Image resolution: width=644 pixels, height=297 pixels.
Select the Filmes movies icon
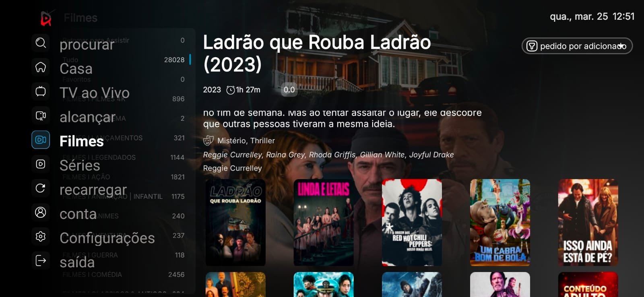[x=41, y=140]
